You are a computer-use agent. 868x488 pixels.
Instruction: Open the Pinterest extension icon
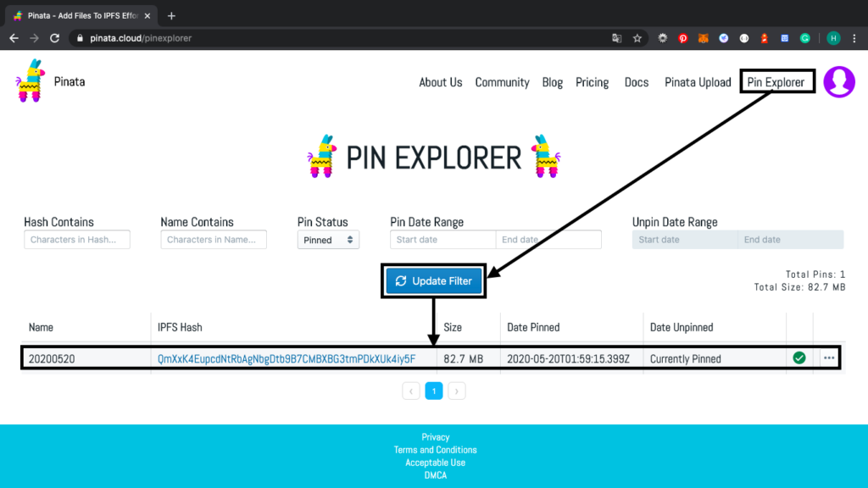(683, 38)
